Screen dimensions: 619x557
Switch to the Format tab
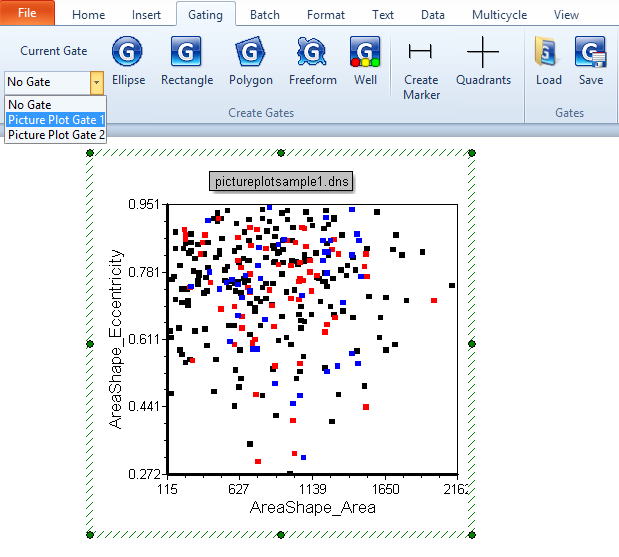(326, 15)
